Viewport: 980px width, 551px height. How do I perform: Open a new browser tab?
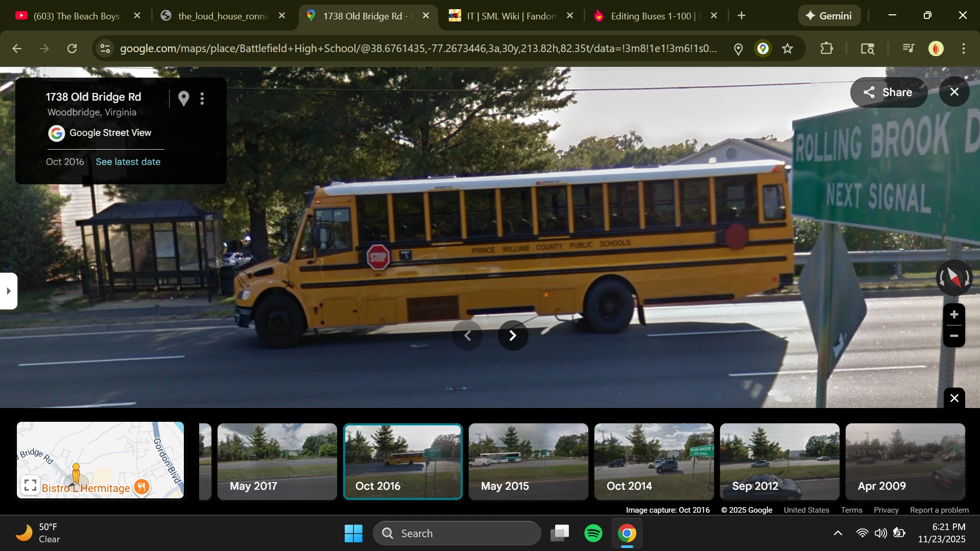click(742, 16)
